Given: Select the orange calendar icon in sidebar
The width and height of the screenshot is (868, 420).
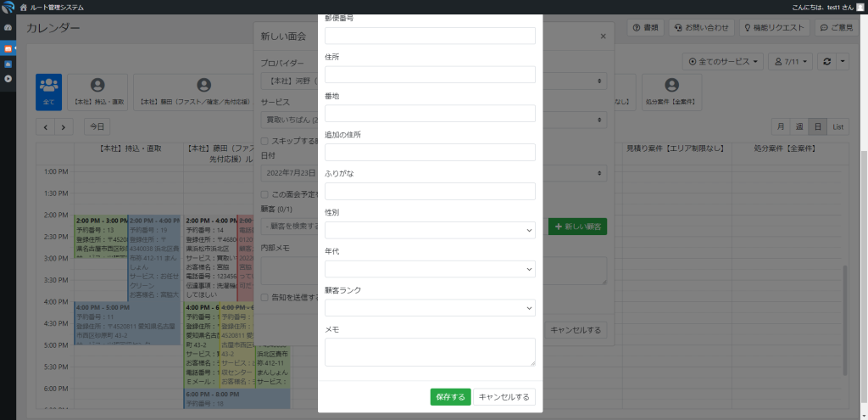Looking at the screenshot, I should (x=8, y=48).
